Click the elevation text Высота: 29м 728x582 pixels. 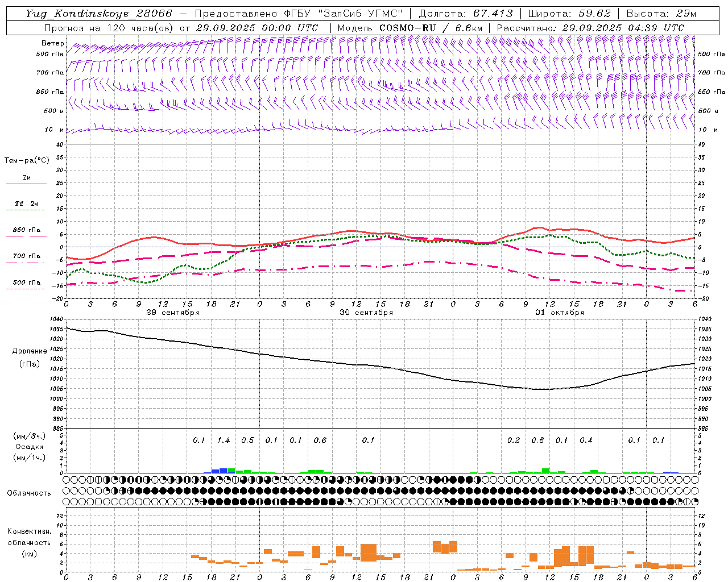[x=661, y=14]
